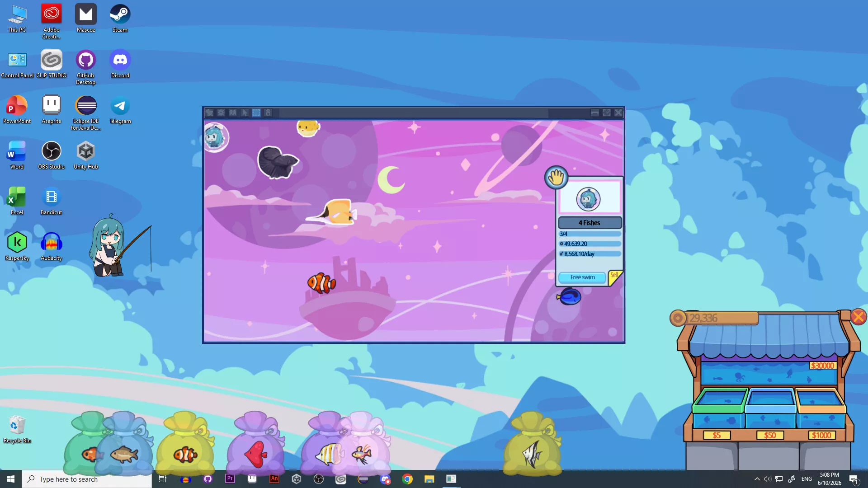Image resolution: width=868 pixels, height=488 pixels.
Task: Open the yellow bag holding the clownfish
Action: [185, 443]
